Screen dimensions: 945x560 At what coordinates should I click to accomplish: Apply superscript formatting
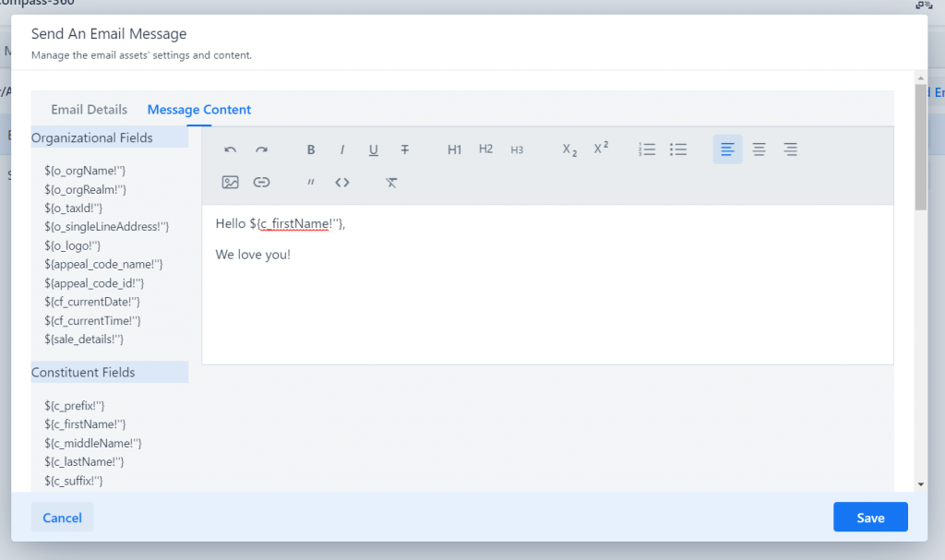pos(601,149)
